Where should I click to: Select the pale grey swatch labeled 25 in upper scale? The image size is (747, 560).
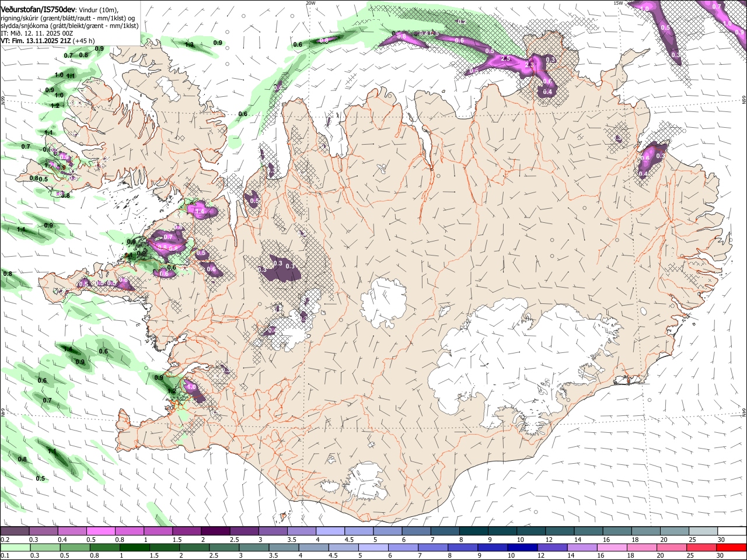pyautogui.click(x=703, y=531)
